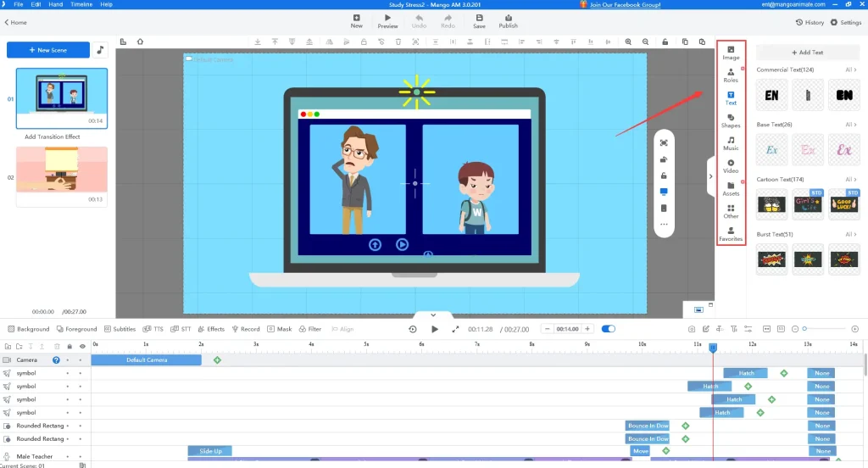Select the Shapes icon in the sidebar
The image size is (868, 468).
(731, 120)
